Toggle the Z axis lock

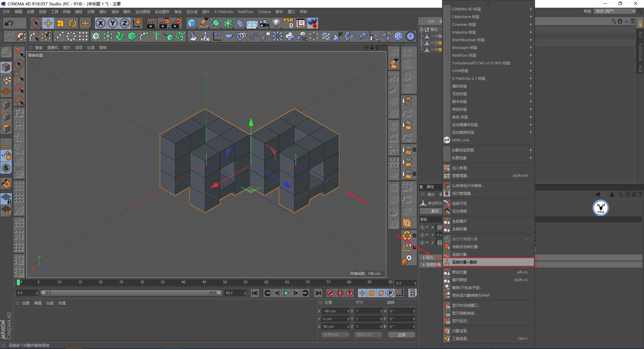tap(125, 23)
